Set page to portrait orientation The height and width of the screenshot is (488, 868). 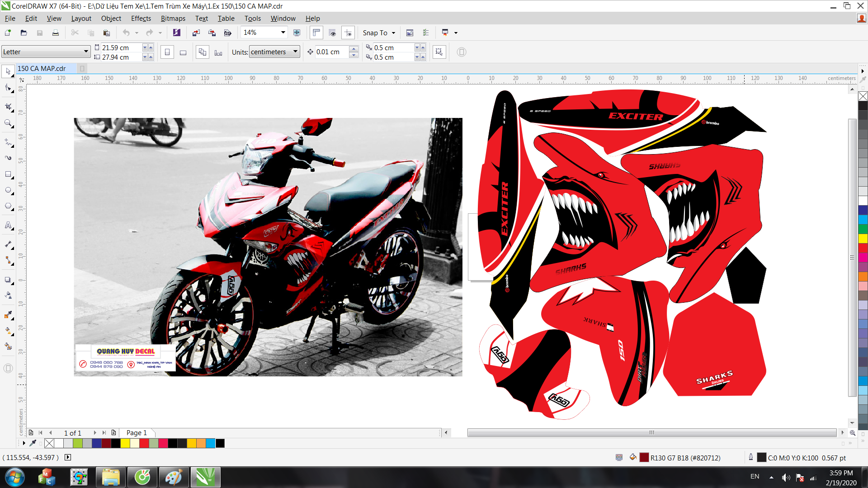pyautogui.click(x=167, y=52)
